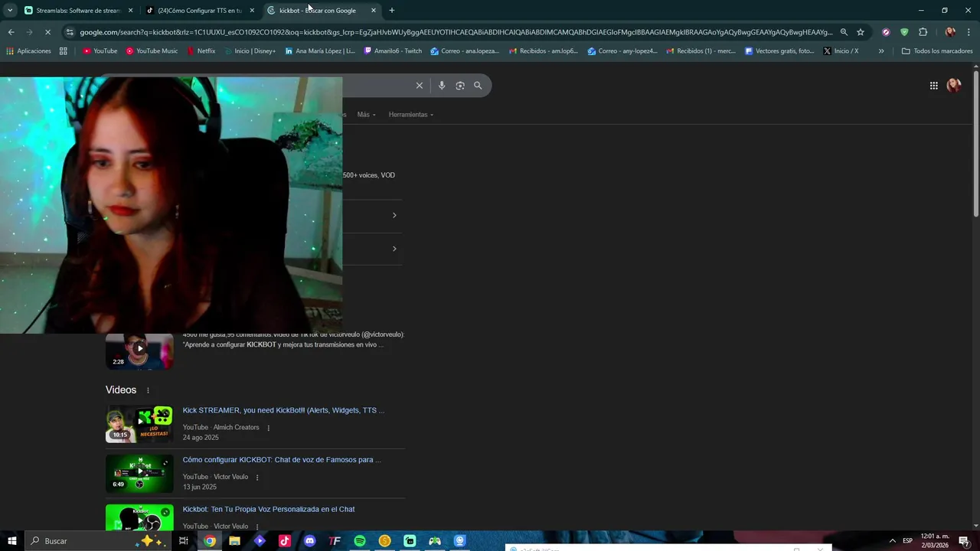Open Videos section options menu
Viewport: 980px width, 551px height.
(148, 390)
